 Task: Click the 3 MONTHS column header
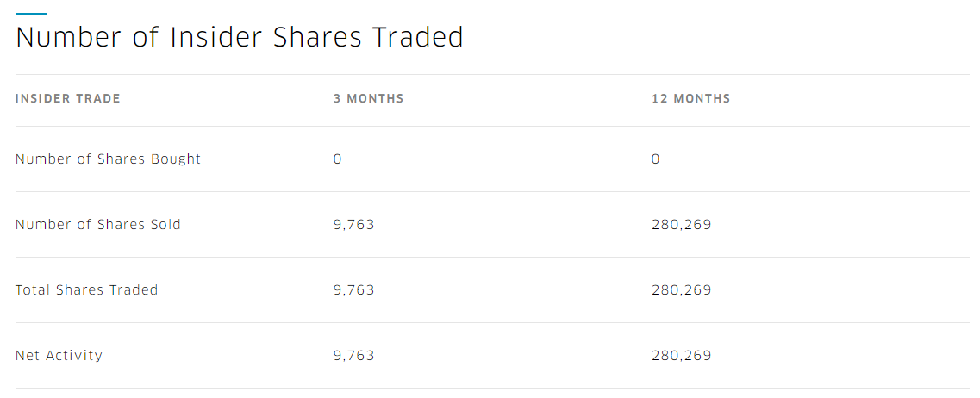[x=369, y=99]
